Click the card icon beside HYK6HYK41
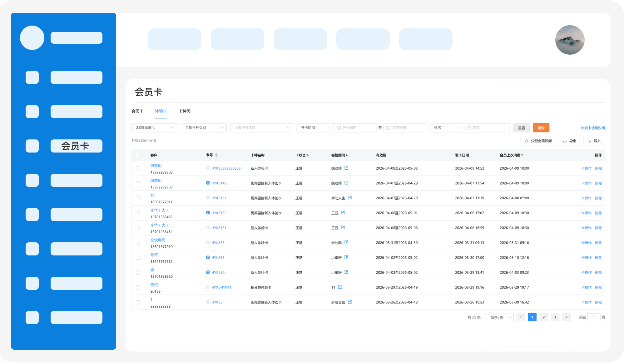The image size is (624, 364). (x=208, y=288)
